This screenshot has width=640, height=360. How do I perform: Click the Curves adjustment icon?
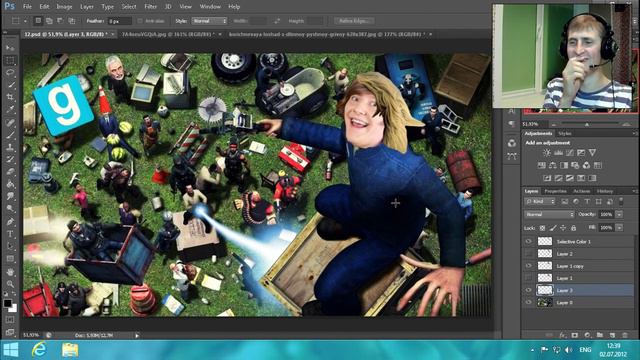click(569, 153)
